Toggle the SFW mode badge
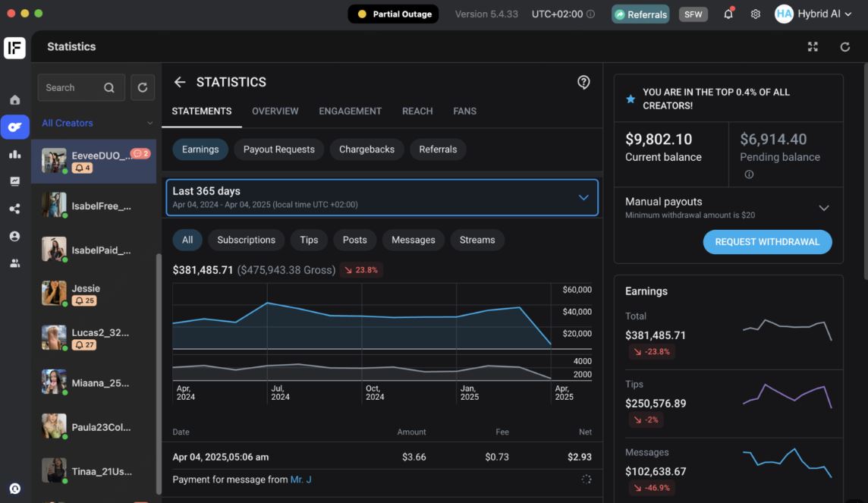The width and height of the screenshot is (868, 503). pyautogui.click(x=693, y=14)
